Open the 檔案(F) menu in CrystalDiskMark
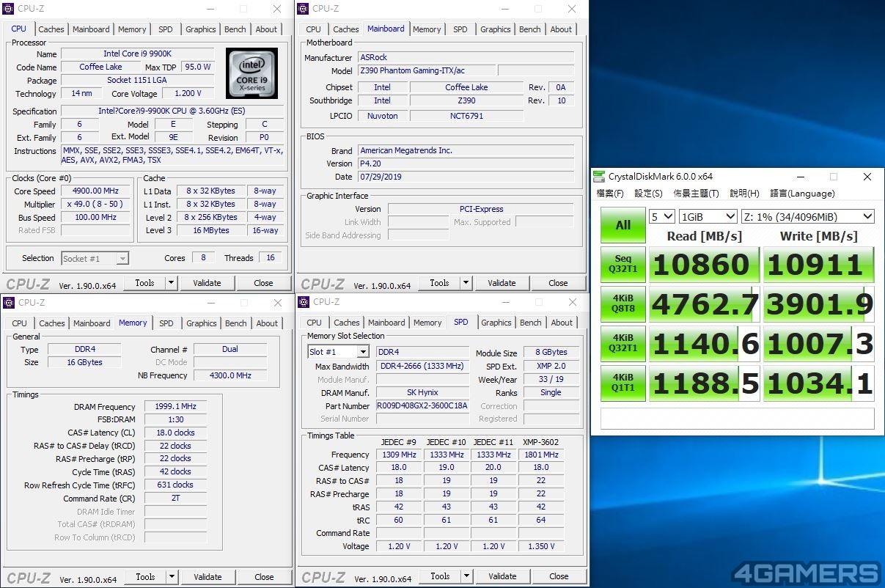The image size is (885, 588). coord(610,194)
